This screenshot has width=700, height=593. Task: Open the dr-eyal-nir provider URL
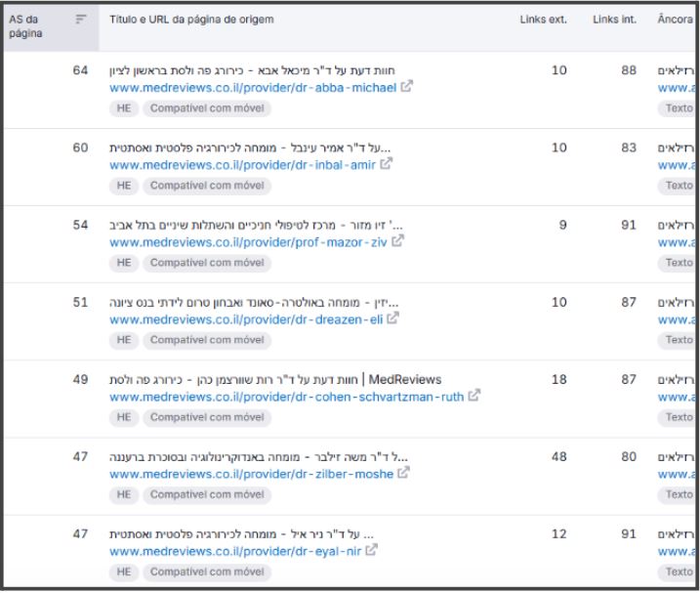pos(235,551)
